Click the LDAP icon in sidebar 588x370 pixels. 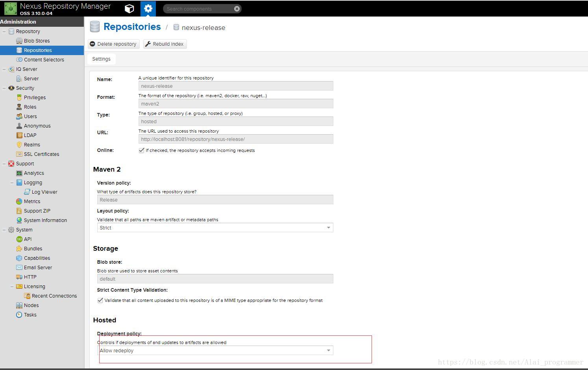19,135
